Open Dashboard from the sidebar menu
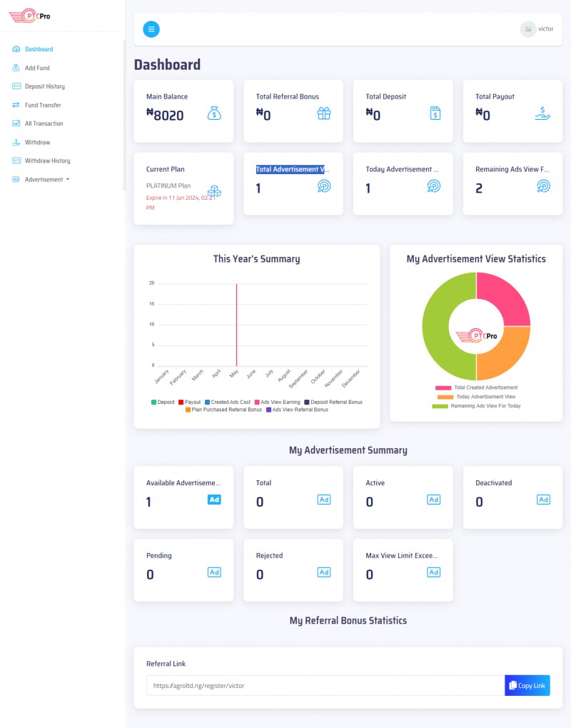The height and width of the screenshot is (728, 571). 39,49
